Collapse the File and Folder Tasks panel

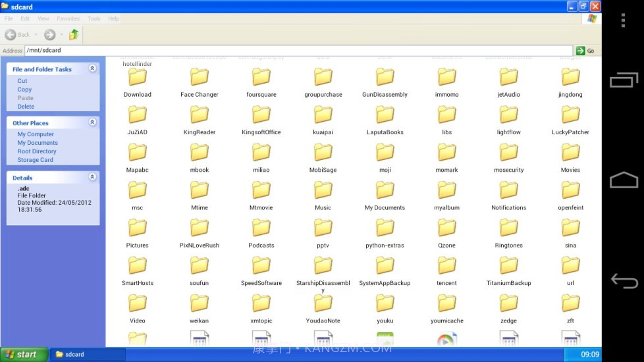92,68
